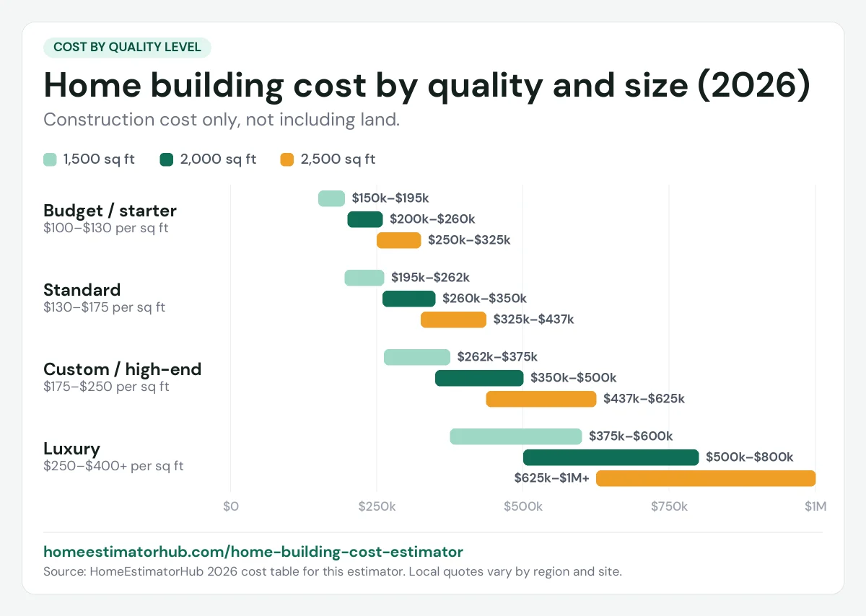This screenshot has width=866, height=616.
Task: Click the Budget bar labeled $200k–$260k
Action: point(365,219)
